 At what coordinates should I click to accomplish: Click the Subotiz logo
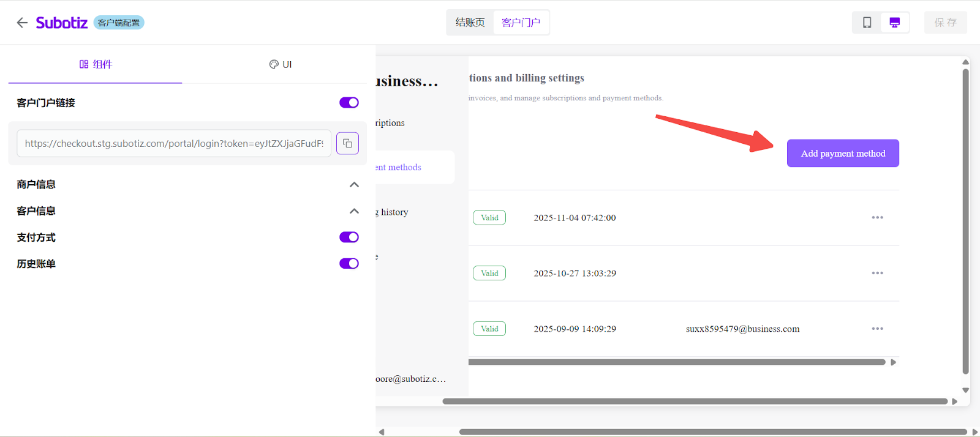(61, 23)
